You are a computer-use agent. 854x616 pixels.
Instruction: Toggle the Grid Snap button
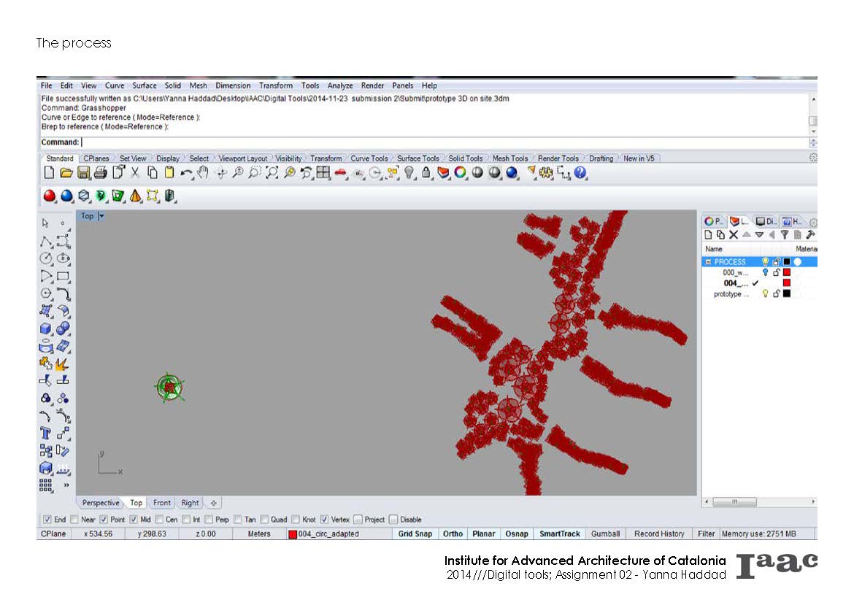(x=415, y=534)
